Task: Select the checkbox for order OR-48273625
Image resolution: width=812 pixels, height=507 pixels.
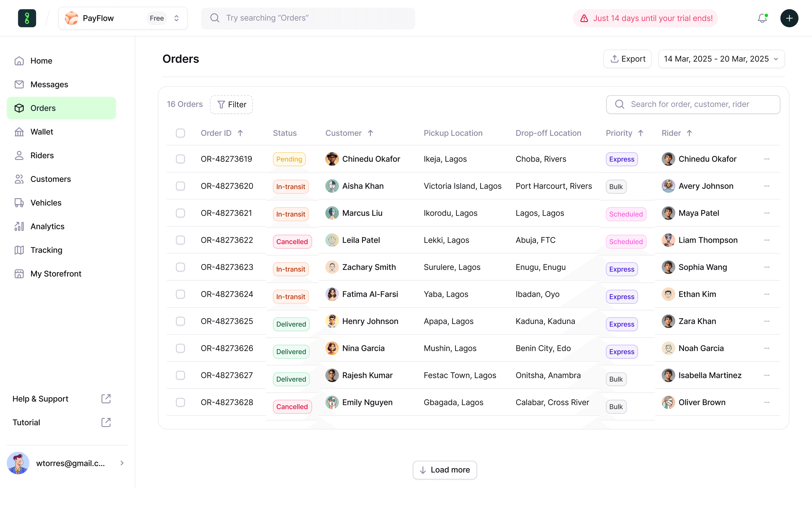Action: click(180, 321)
